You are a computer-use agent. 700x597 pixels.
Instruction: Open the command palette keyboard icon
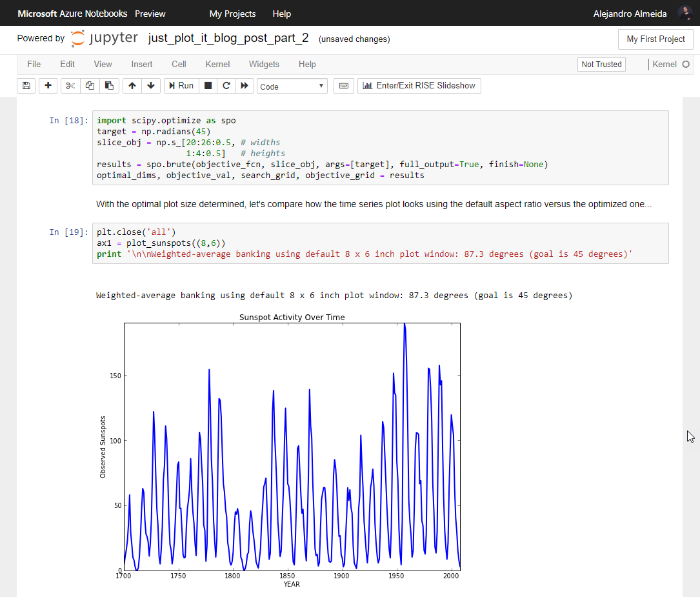coord(344,86)
